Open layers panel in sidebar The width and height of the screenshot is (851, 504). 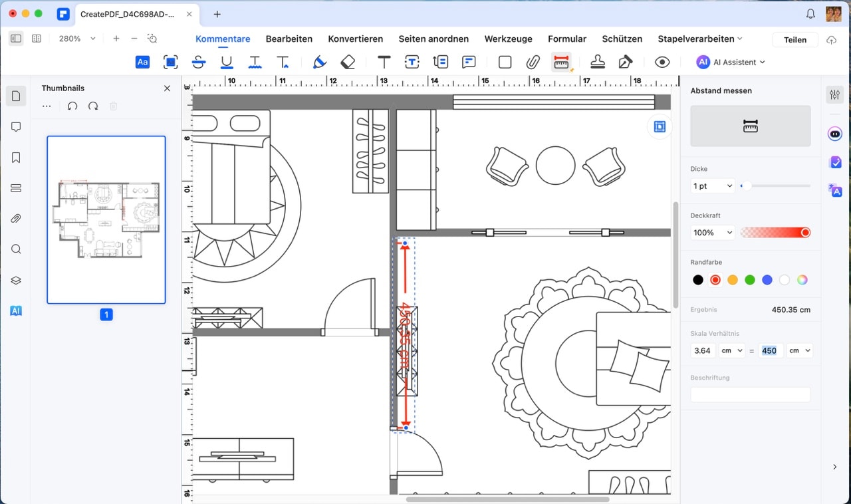(x=16, y=280)
